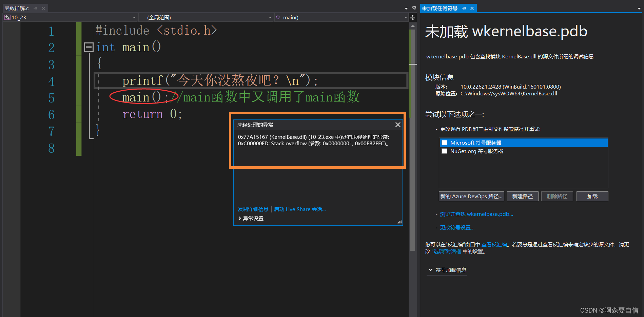Screen dimensions: 644x317
Task: Close the 未加载任何符号 tab
Action: point(472,8)
